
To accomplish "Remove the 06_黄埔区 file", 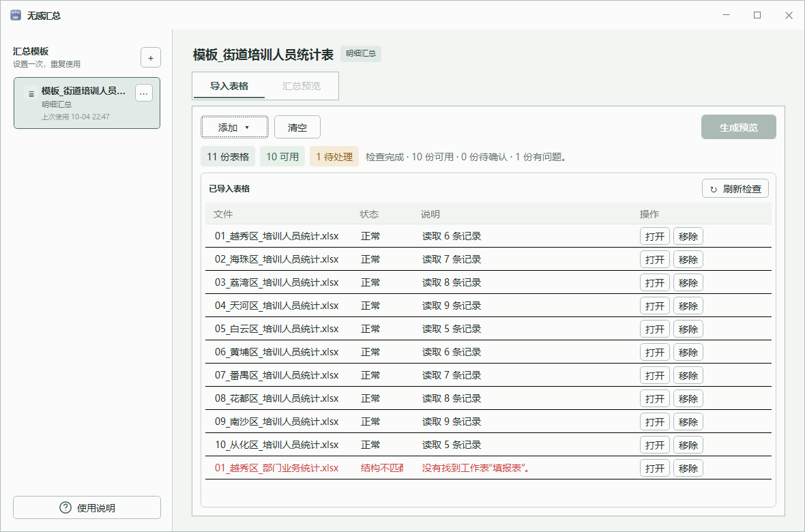I will pyautogui.click(x=688, y=352).
